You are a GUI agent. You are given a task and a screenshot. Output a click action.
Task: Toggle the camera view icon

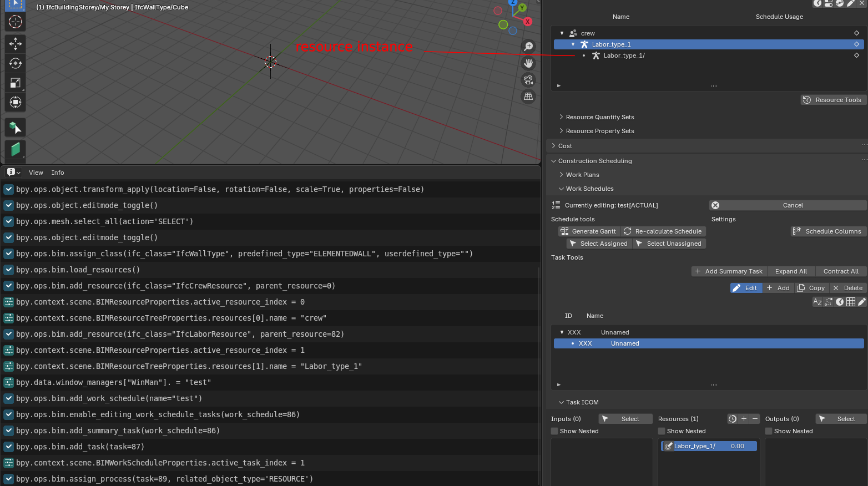pyautogui.click(x=528, y=80)
